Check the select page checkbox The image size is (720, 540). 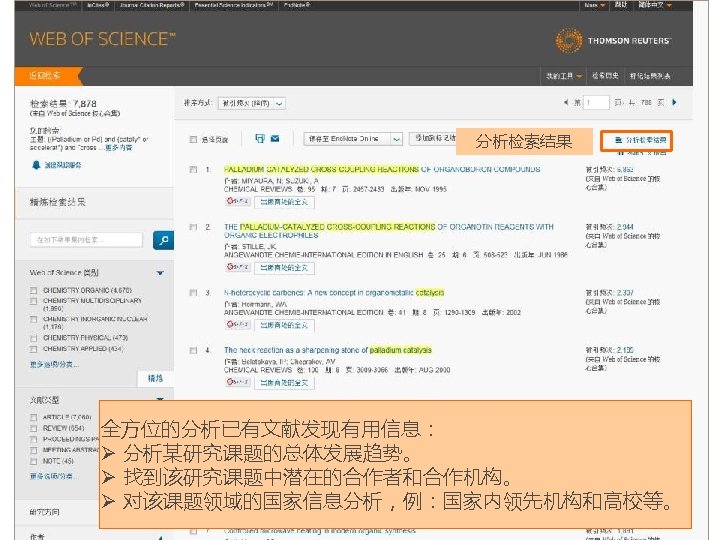[x=193, y=139]
